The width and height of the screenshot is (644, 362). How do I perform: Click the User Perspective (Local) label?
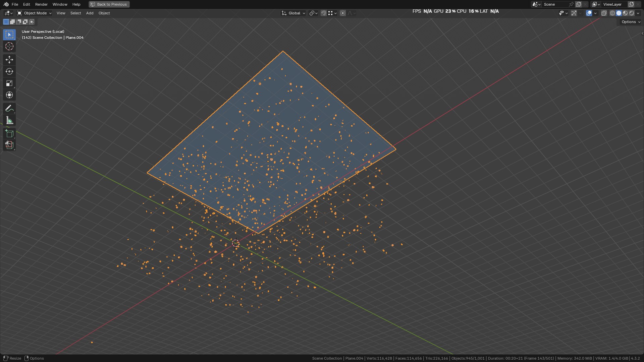tap(43, 32)
